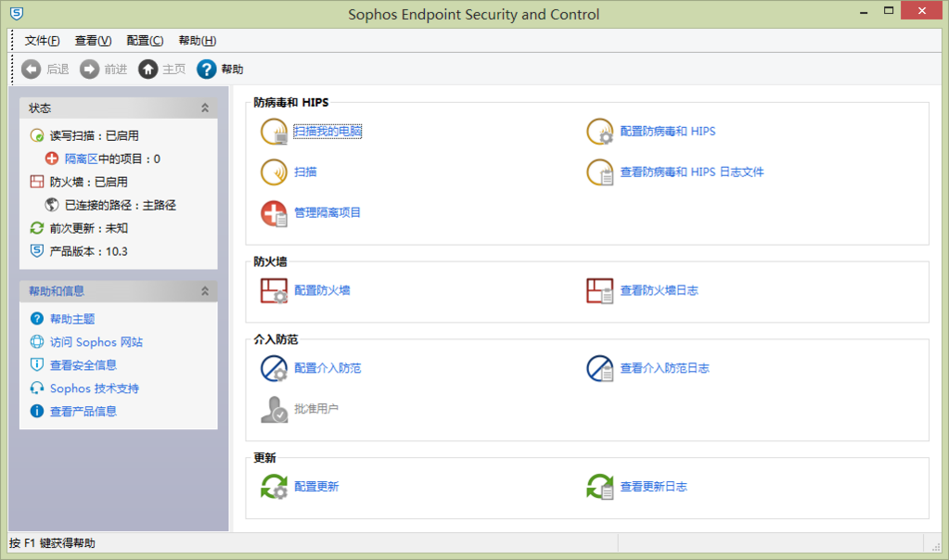Click the 扫描 scan link
Screen dimensions: 949x560
pos(305,172)
